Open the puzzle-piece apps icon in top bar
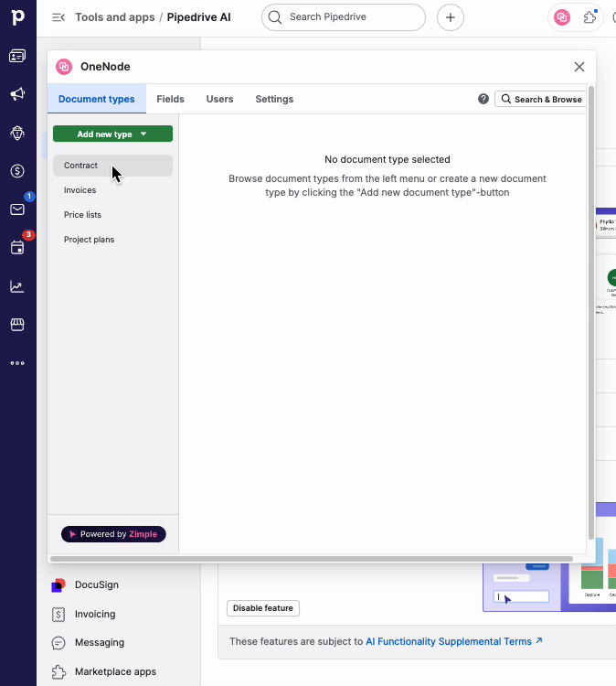 pos(589,17)
